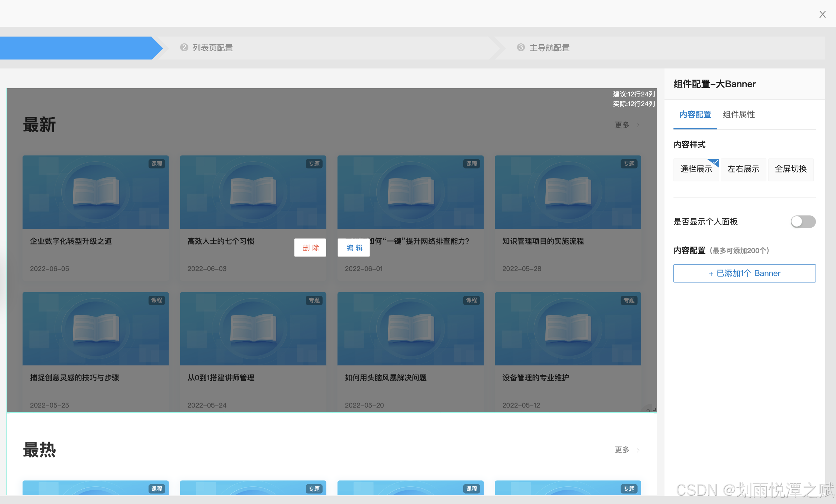Open the 内容配置 tab
This screenshot has width=836, height=504.
click(695, 115)
